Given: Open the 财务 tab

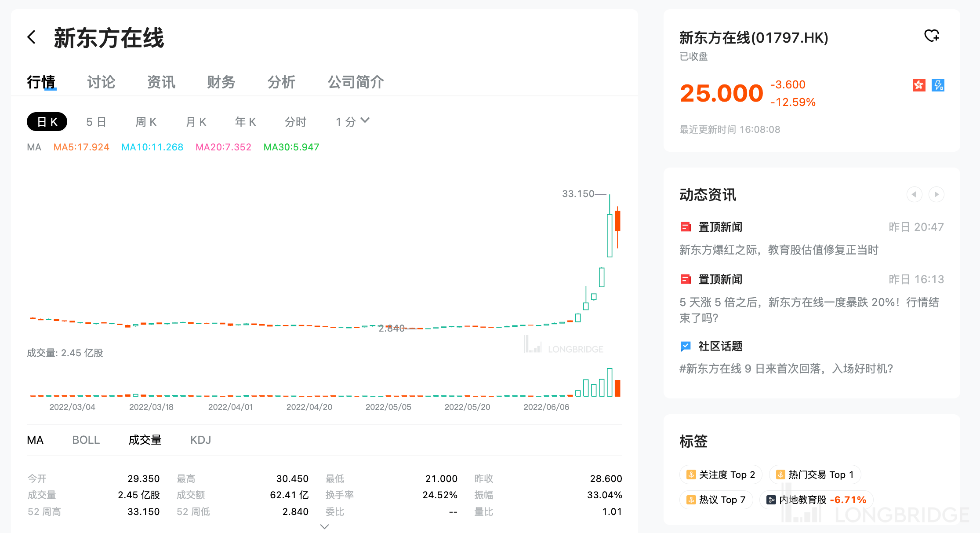Looking at the screenshot, I should click(221, 82).
